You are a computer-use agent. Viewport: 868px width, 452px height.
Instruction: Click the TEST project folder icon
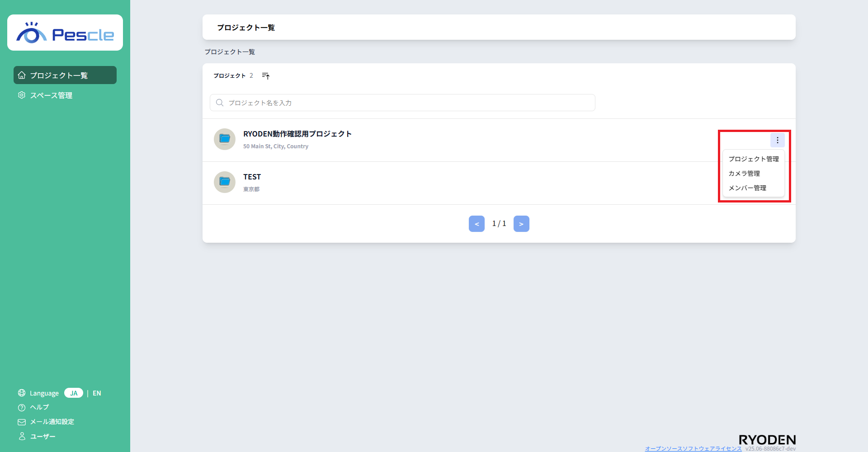225,182
